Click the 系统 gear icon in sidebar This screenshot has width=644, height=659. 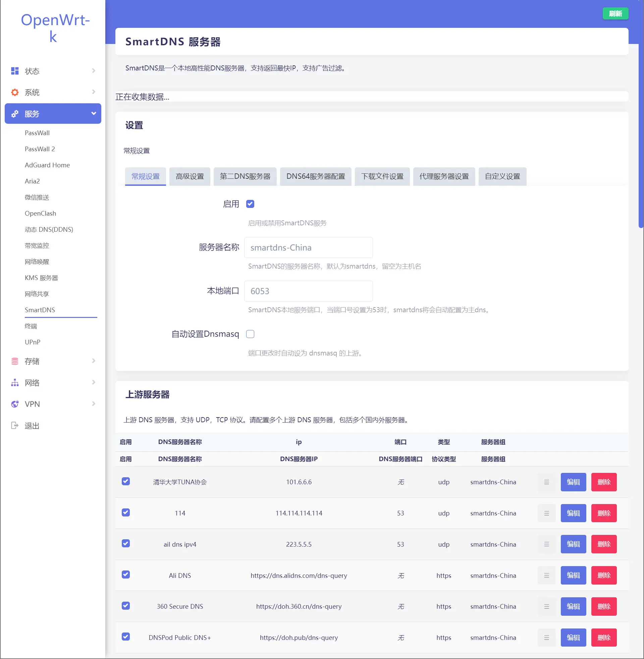15,92
